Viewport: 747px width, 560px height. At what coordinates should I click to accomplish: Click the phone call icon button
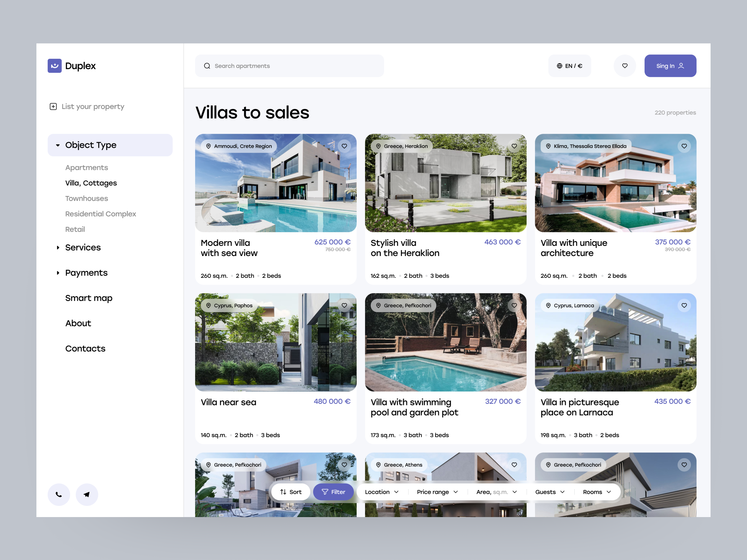pyautogui.click(x=59, y=495)
